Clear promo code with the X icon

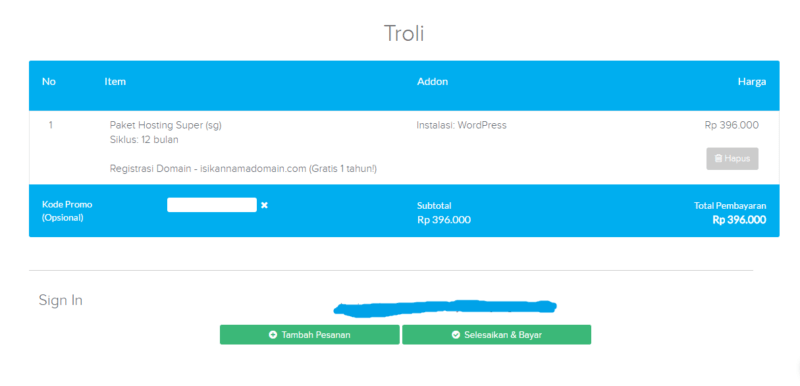click(x=264, y=205)
